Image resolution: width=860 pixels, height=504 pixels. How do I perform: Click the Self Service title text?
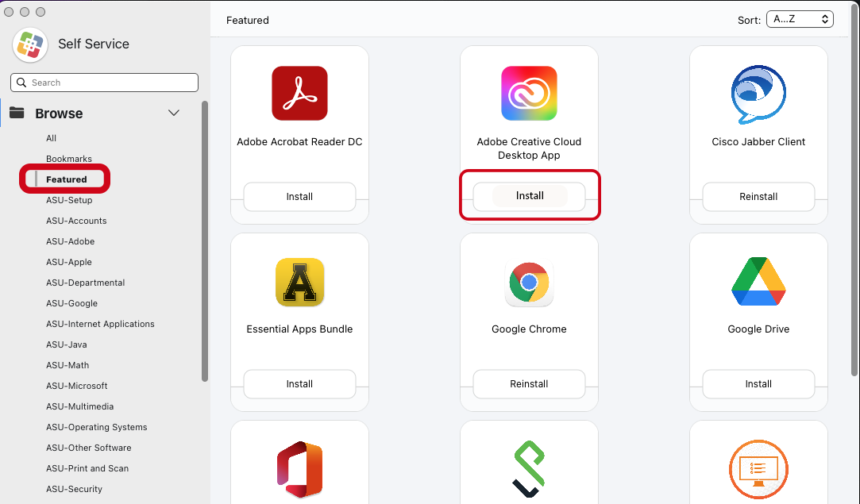point(94,44)
